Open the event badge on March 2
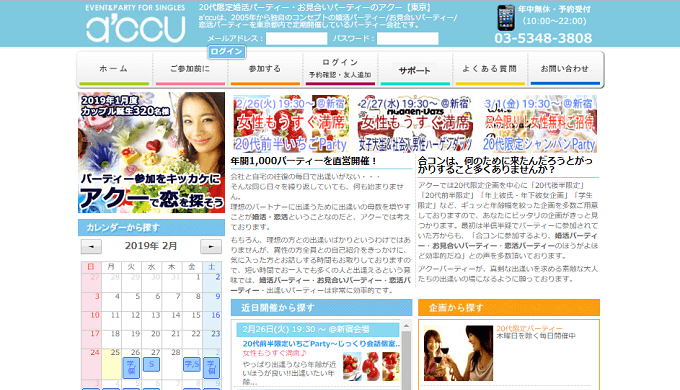680x390 pixels. (211, 367)
